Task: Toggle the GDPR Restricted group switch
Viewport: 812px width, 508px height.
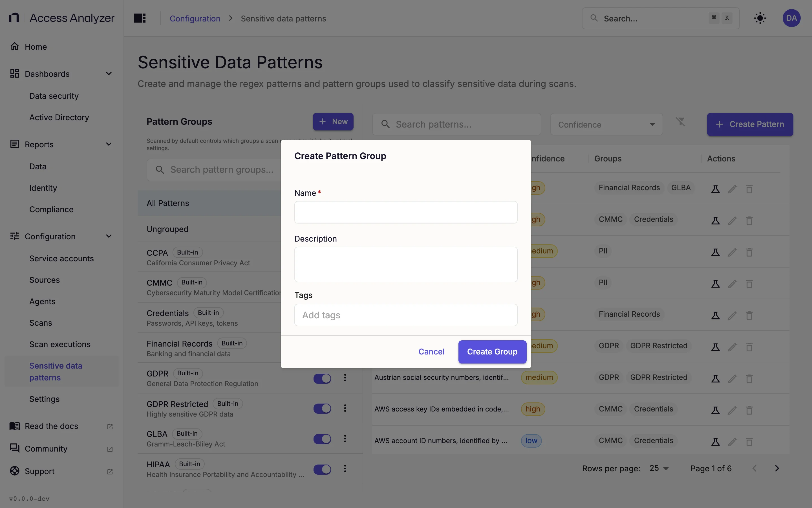Action: [x=322, y=409]
